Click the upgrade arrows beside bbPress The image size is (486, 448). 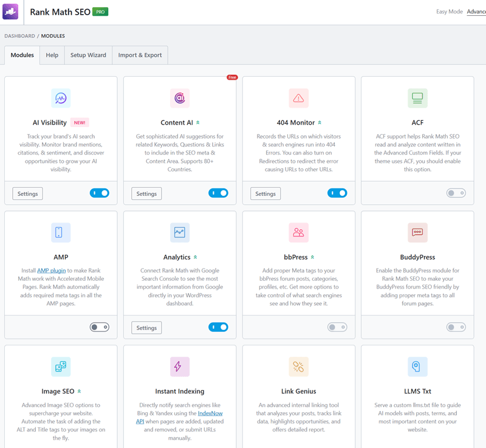[312, 257]
